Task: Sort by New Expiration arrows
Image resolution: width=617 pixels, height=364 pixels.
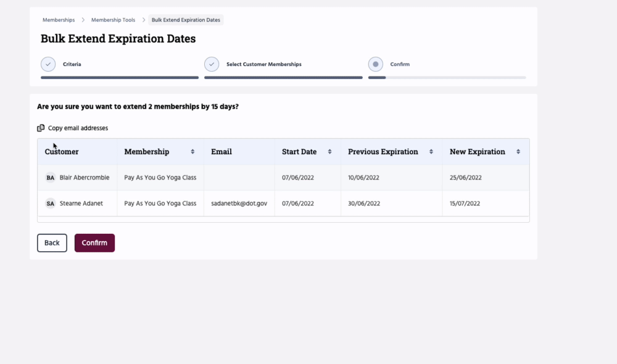Action: (x=518, y=152)
